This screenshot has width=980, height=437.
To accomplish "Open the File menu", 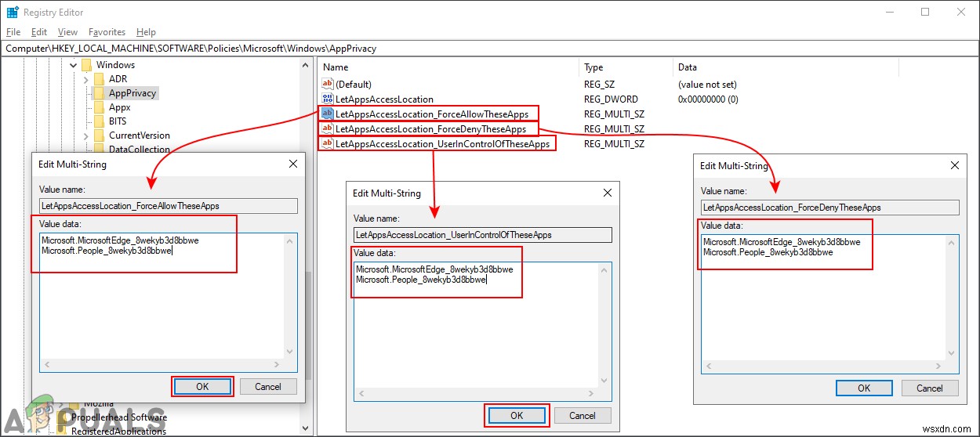I will coord(13,32).
